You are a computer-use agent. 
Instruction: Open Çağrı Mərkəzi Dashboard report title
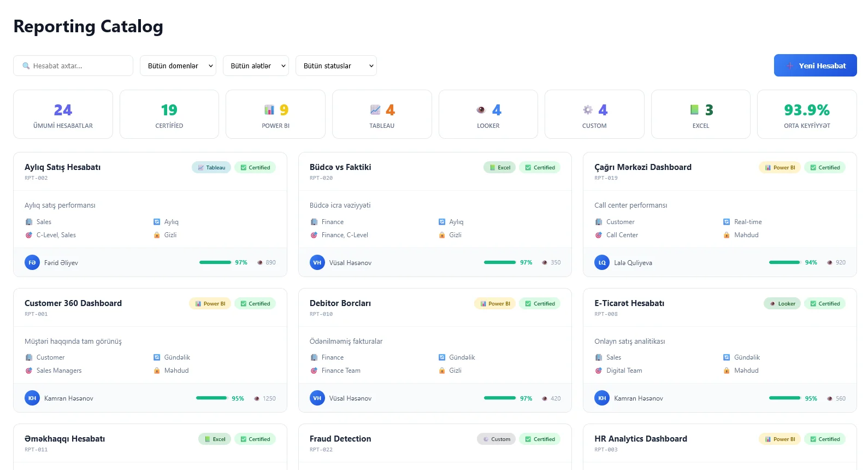click(x=643, y=167)
